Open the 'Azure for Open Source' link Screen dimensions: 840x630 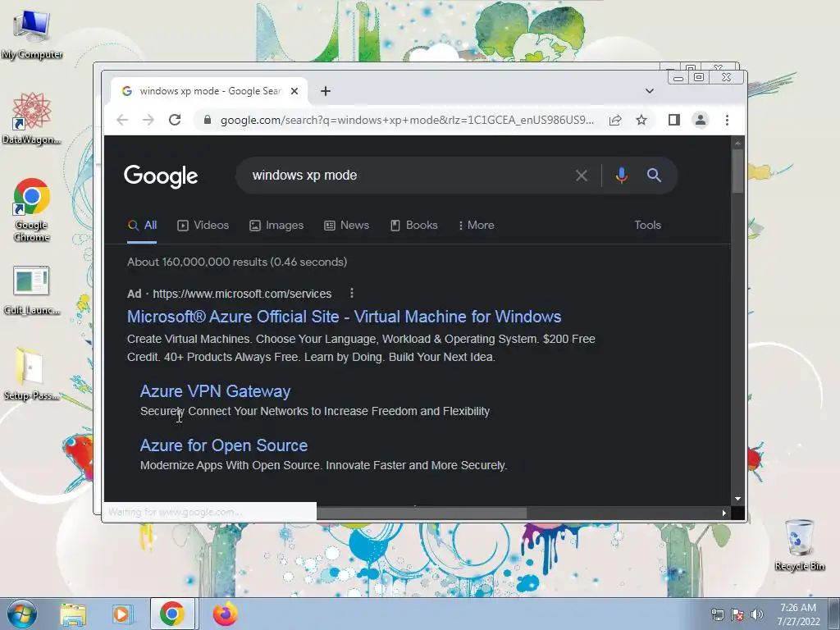click(224, 445)
